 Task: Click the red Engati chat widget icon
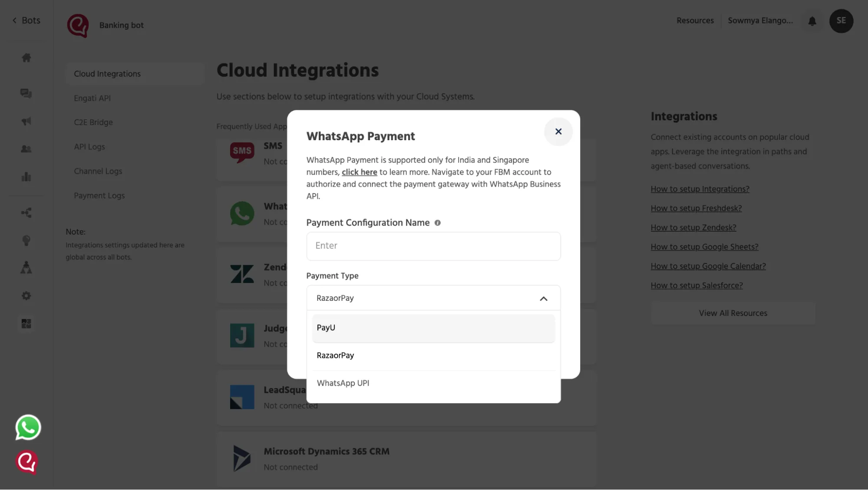click(27, 462)
